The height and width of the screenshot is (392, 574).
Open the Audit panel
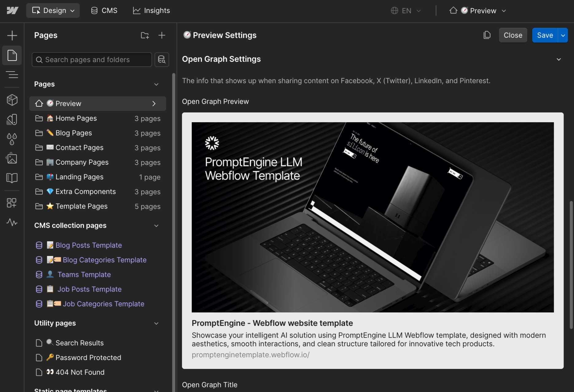pyautogui.click(x=12, y=223)
